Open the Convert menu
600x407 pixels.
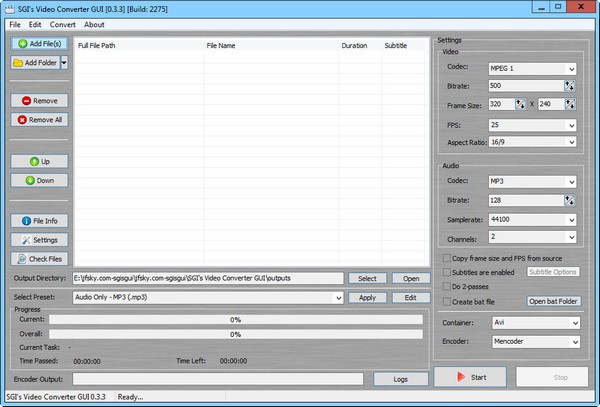pyautogui.click(x=62, y=24)
